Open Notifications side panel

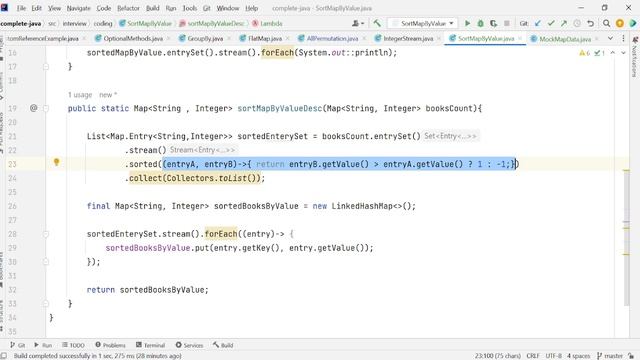point(635,57)
